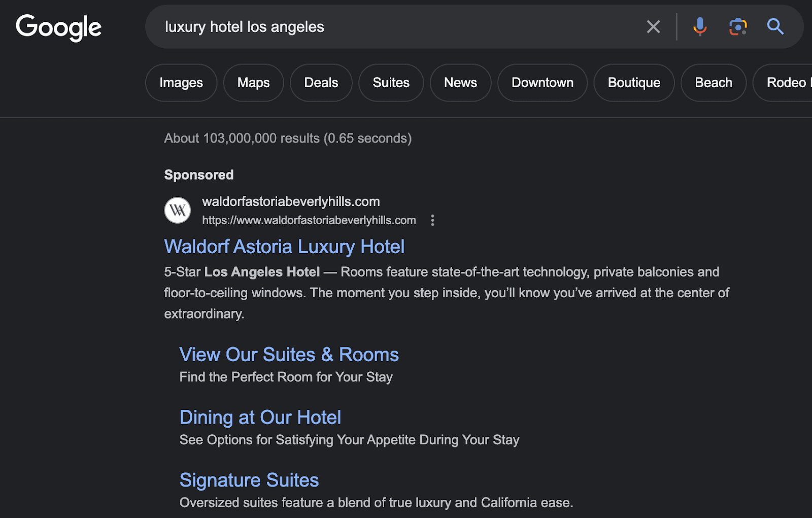Click the Waldorf Astoria site favicon
The height and width of the screenshot is (518, 812).
tap(177, 210)
